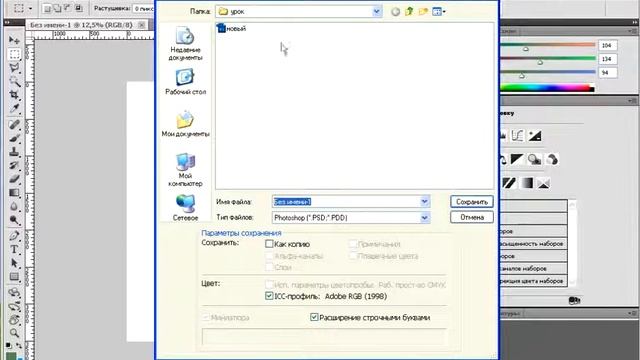The width and height of the screenshot is (640, 360).
Task: Open 'Недавние документы' location
Action: click(185, 44)
